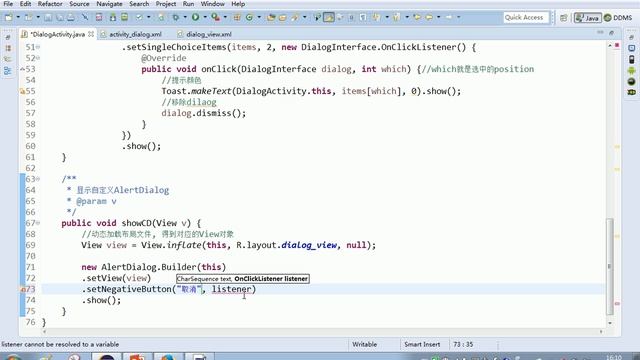Viewport: 640px width, 360px height.
Task: Click the underlined listener variable on line 73
Action: tap(231, 289)
